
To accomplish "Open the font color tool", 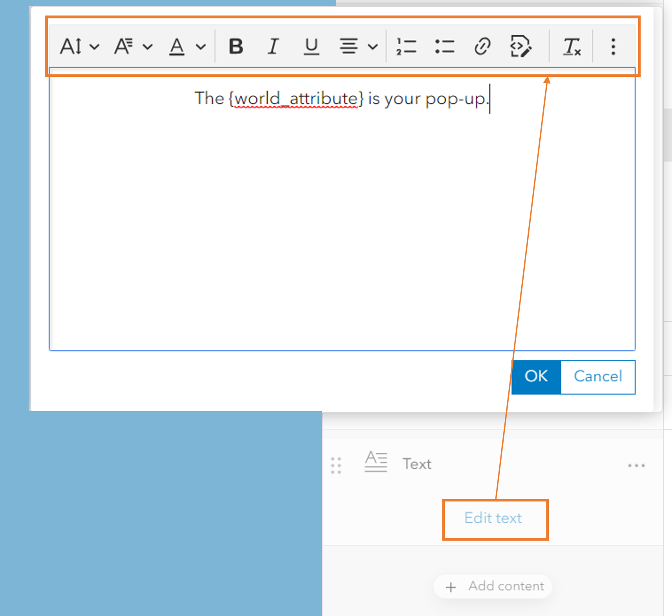I will [177, 47].
